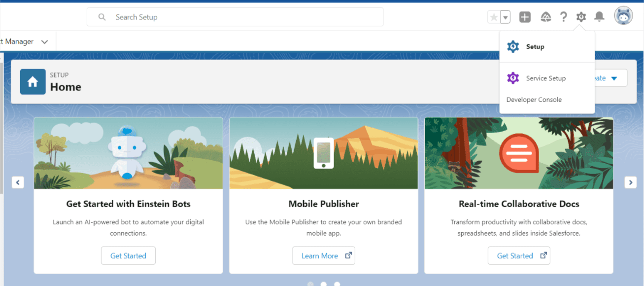Select Service Setup menu item
The image size is (644, 286).
tap(545, 78)
